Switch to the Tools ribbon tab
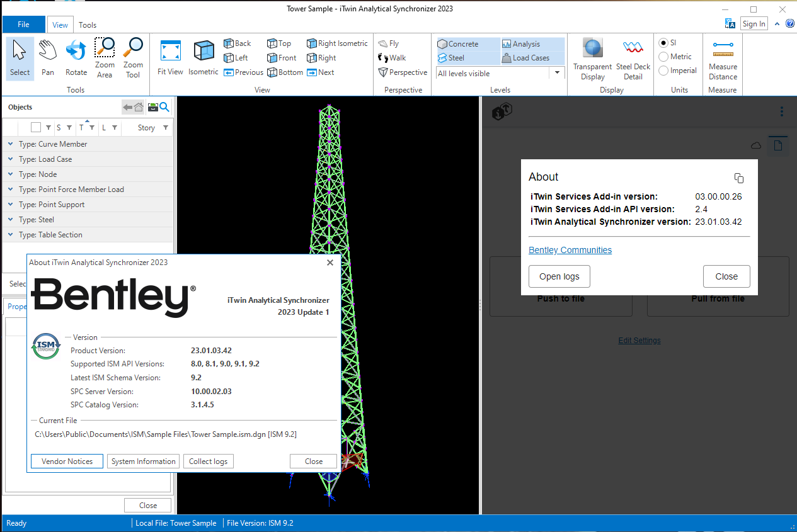Image resolution: width=797 pixels, height=532 pixels. pyautogui.click(x=88, y=25)
